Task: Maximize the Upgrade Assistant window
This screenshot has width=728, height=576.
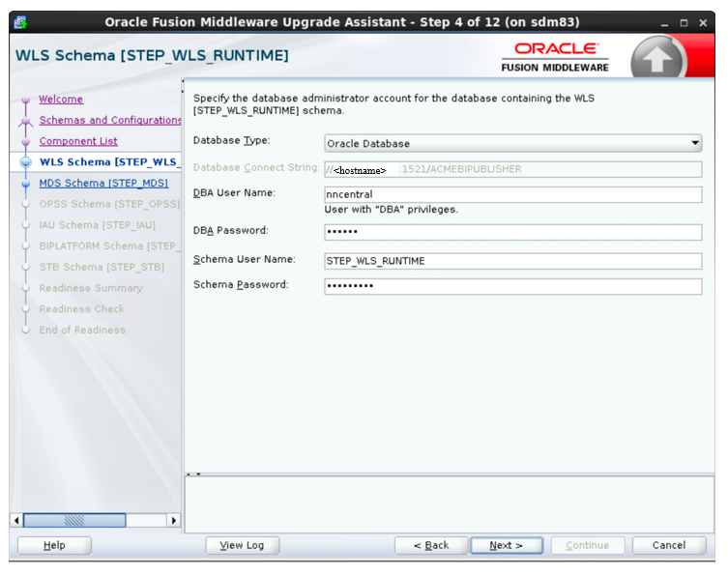Action: 684,23
